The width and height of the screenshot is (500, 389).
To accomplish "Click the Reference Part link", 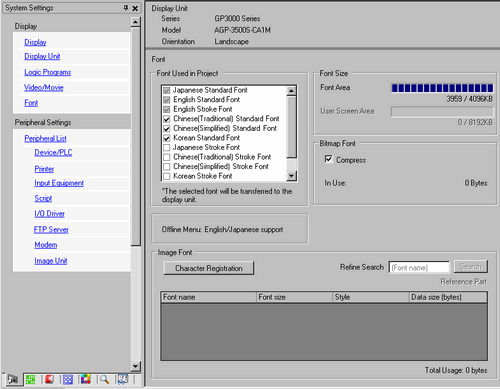I will [x=463, y=282].
